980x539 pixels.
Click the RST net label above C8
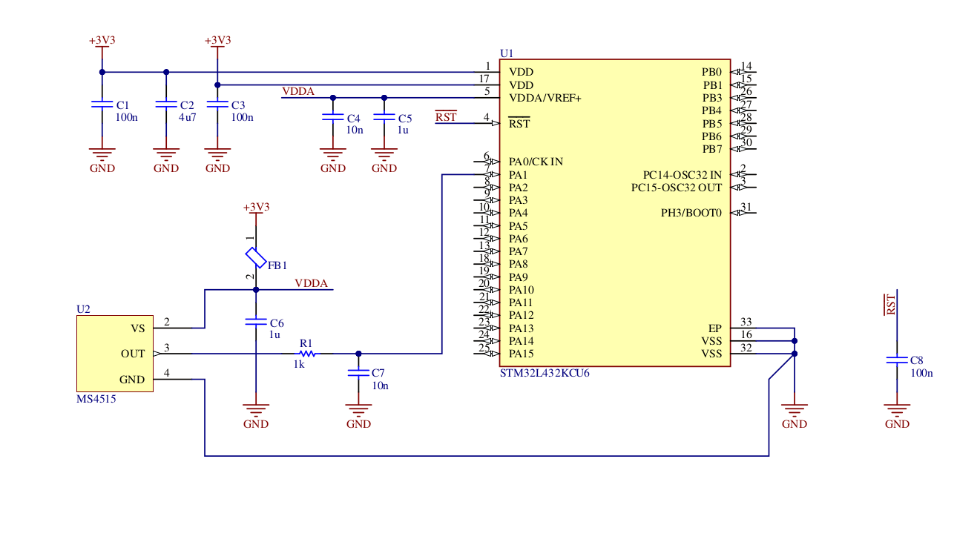click(891, 305)
